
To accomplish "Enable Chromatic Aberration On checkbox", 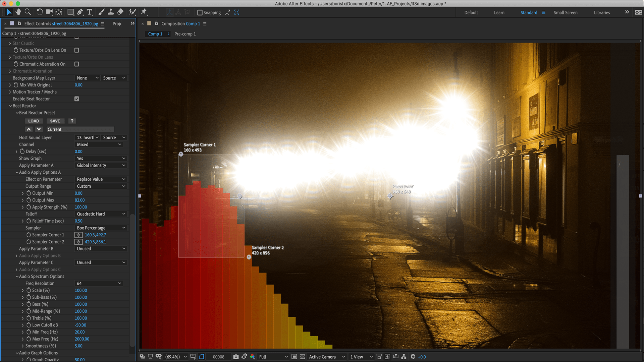I will (76, 64).
